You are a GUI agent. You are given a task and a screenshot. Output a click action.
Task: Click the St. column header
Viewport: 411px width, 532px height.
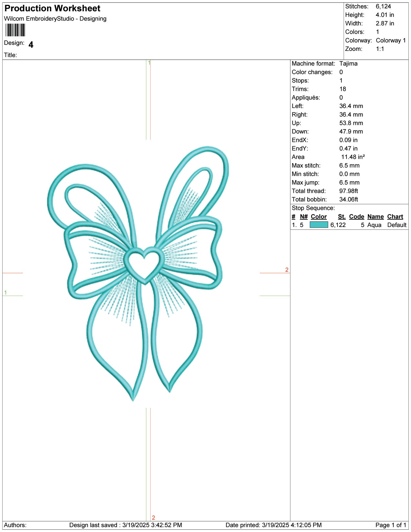click(x=341, y=217)
